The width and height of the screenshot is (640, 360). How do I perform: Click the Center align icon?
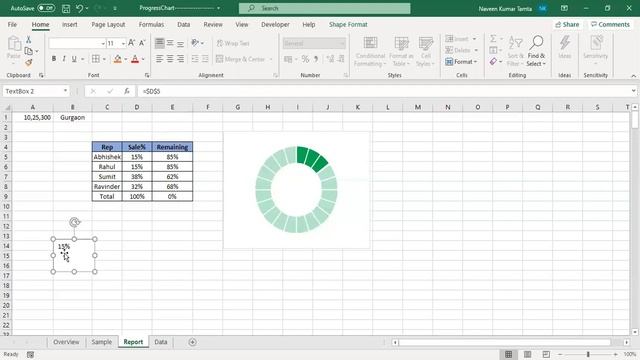[x=170, y=59]
